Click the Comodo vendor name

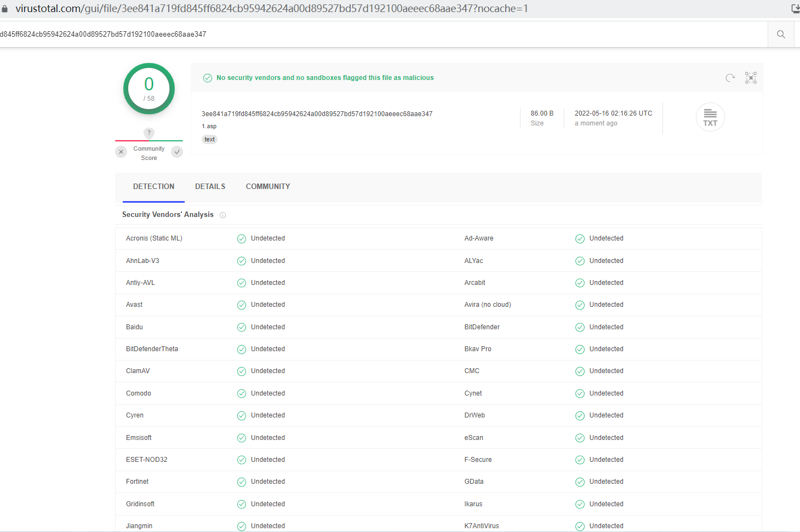click(x=139, y=393)
